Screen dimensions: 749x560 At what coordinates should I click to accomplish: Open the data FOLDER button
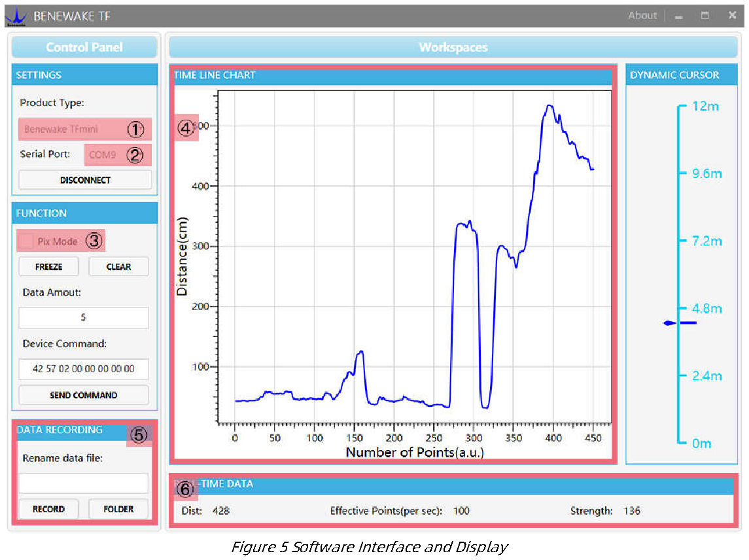118,509
